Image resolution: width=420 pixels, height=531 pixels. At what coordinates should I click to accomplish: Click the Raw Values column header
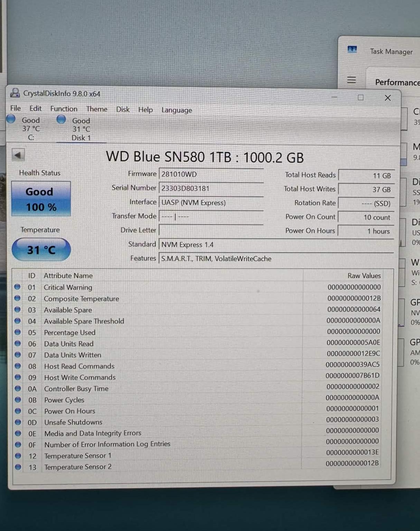[364, 276]
